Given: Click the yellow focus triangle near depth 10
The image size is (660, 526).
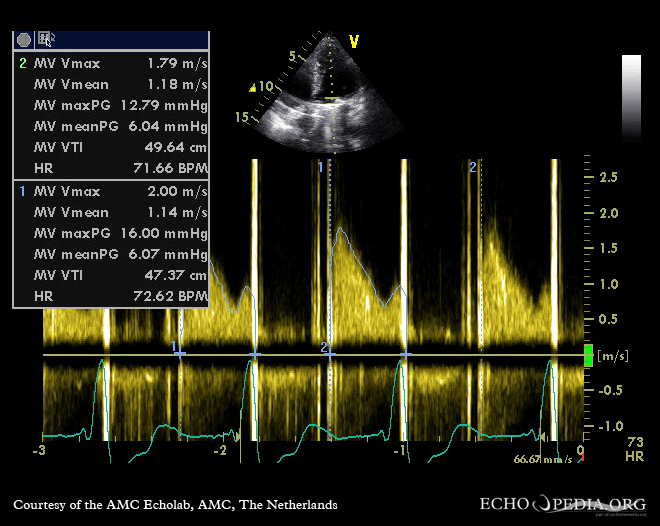Looking at the screenshot, I should click(256, 87).
